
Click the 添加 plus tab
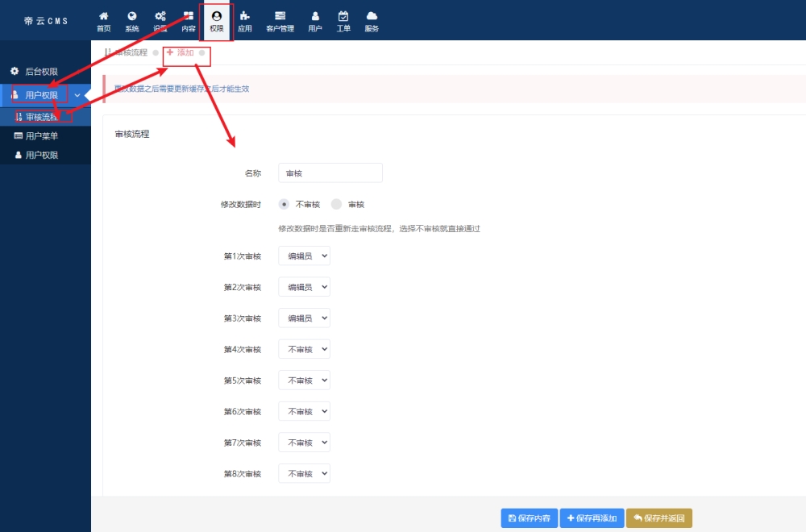point(181,52)
